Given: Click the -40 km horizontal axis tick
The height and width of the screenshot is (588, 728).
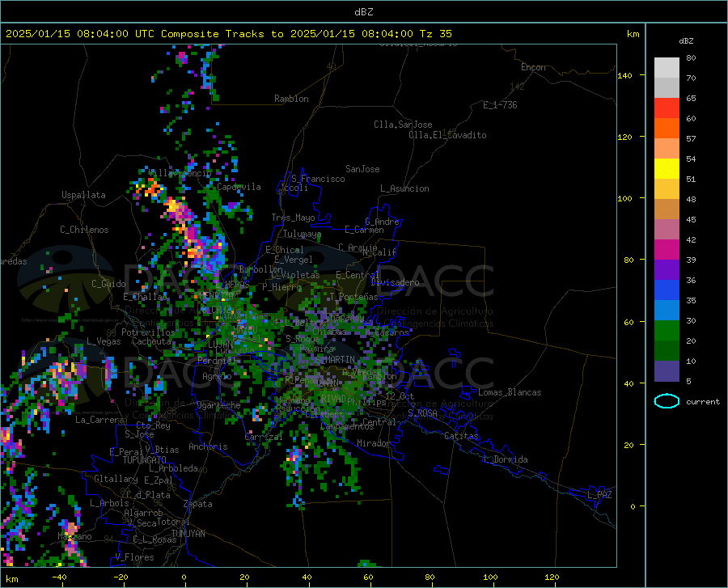Looking at the screenshot, I should click(59, 577).
